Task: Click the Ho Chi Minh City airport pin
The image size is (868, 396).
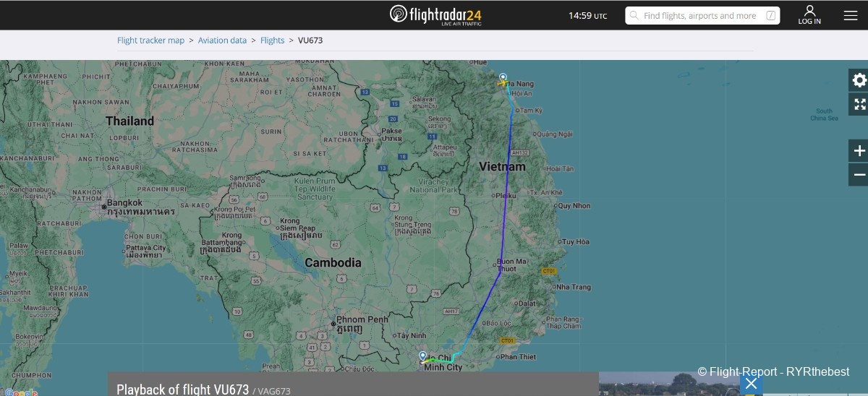Action: (422, 355)
